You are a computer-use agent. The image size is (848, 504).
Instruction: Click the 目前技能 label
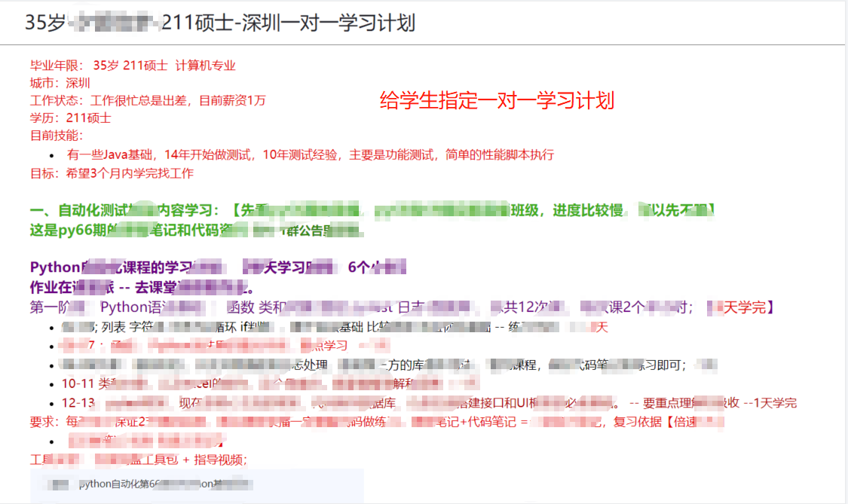tap(57, 136)
